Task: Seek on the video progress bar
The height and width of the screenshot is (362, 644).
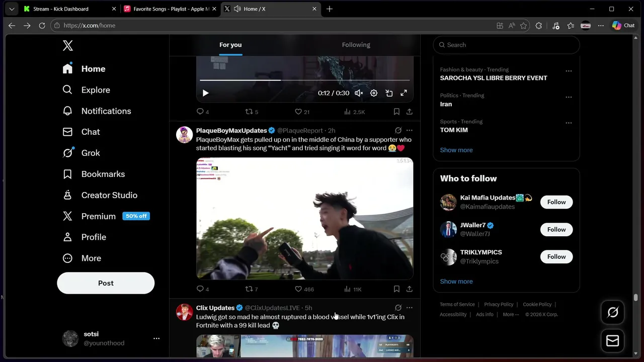Action: point(304,80)
